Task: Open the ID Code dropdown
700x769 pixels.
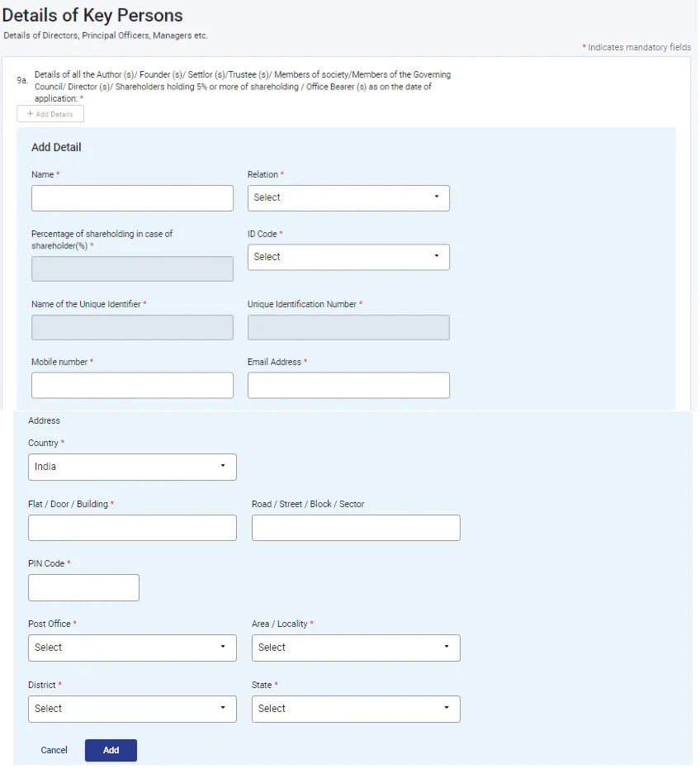Action: [x=348, y=257]
